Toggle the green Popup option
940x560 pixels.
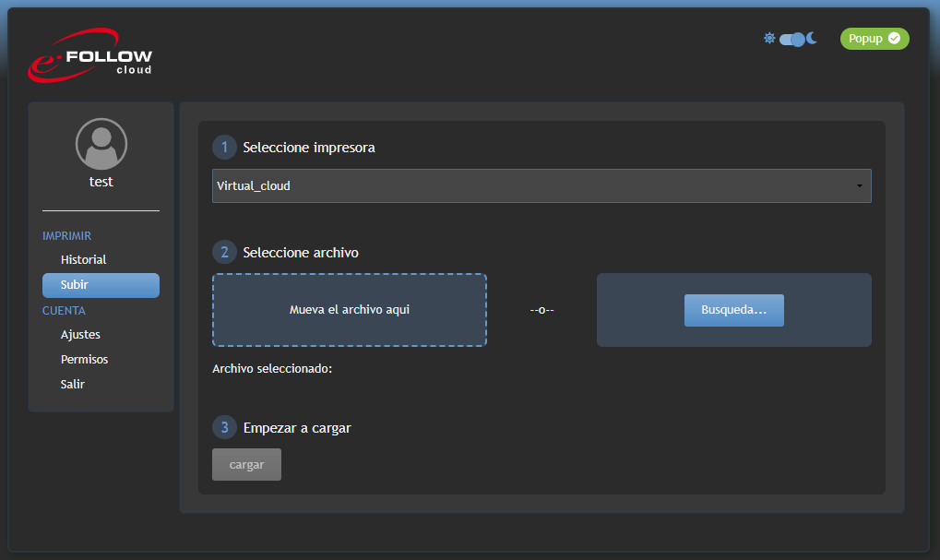coord(874,39)
